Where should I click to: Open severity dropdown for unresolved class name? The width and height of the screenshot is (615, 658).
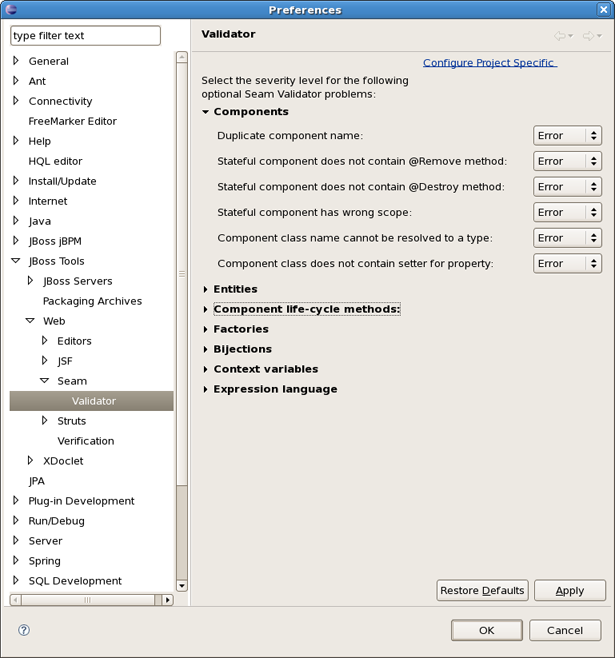pos(567,238)
